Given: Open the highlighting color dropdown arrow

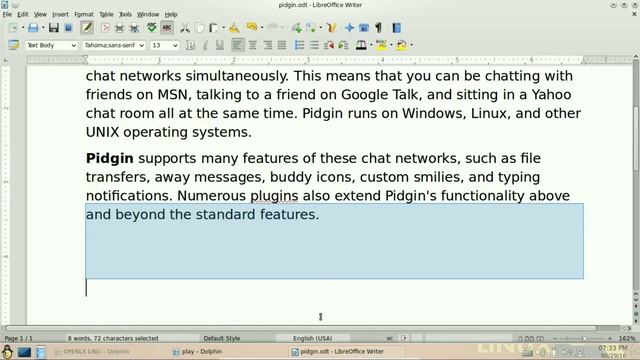Looking at the screenshot, I should (x=391, y=45).
